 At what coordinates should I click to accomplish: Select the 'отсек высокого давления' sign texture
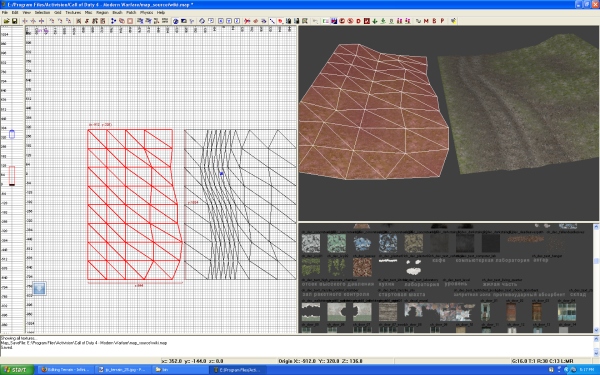[338, 284]
